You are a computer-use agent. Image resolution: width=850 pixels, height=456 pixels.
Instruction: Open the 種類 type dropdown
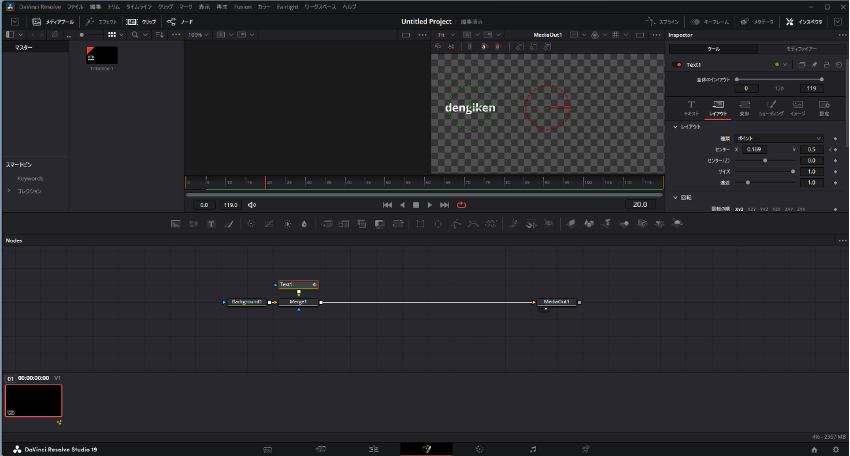[778, 138]
